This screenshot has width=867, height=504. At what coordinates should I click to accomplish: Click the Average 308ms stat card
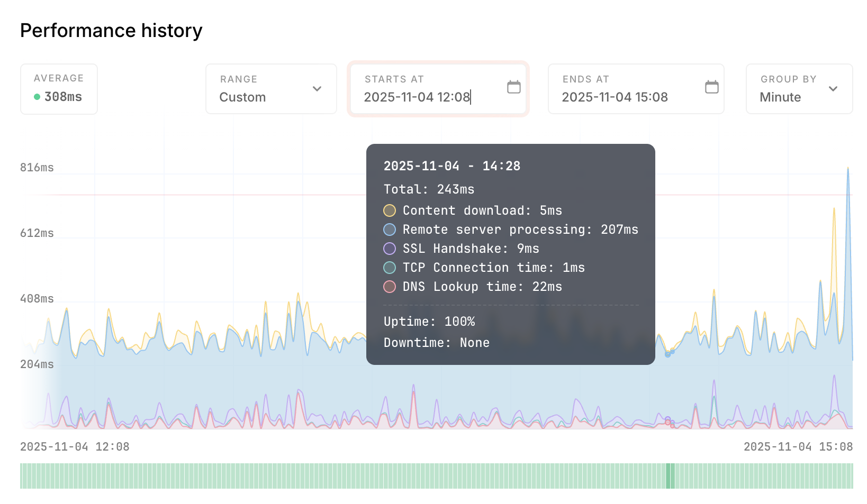point(59,89)
